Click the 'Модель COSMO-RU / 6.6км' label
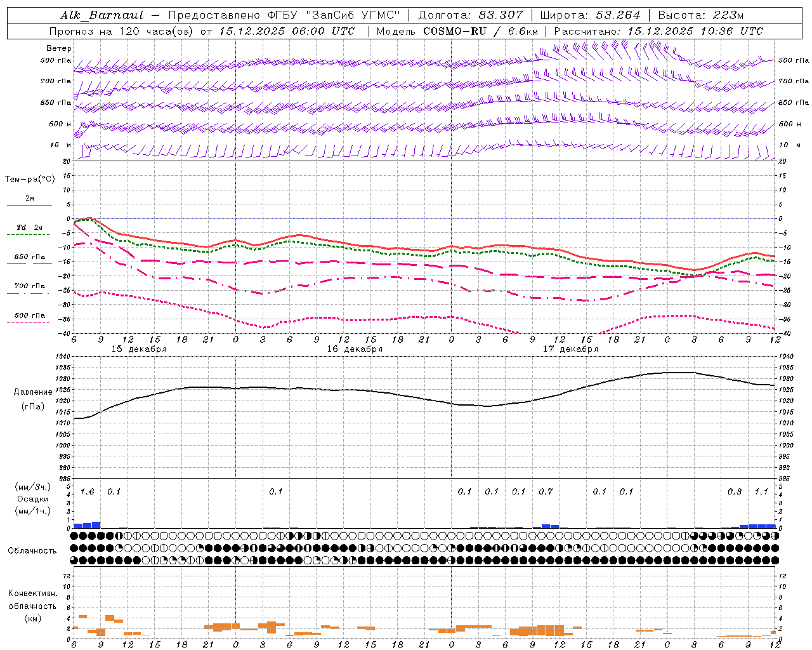This screenshot has height=650, width=812. [457, 31]
